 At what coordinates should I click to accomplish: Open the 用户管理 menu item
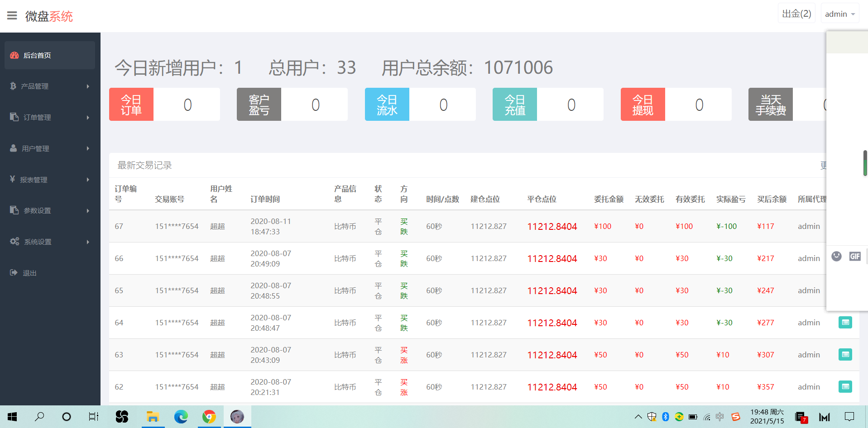click(50, 148)
